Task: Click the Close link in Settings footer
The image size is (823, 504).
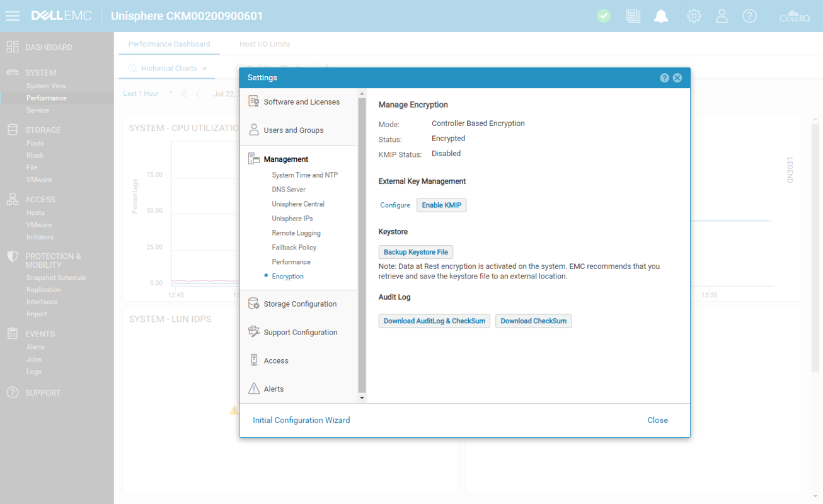Action: tap(658, 420)
